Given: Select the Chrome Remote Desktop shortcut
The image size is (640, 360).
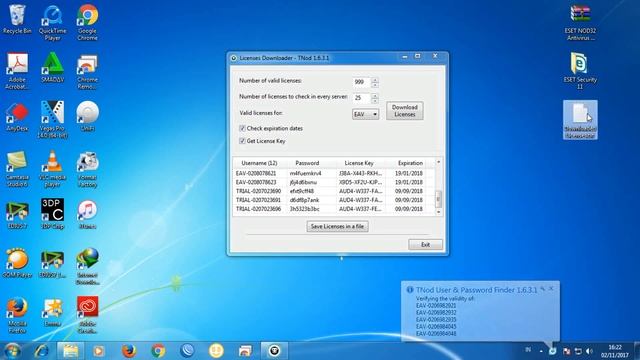Looking at the screenshot, I should (87, 71).
